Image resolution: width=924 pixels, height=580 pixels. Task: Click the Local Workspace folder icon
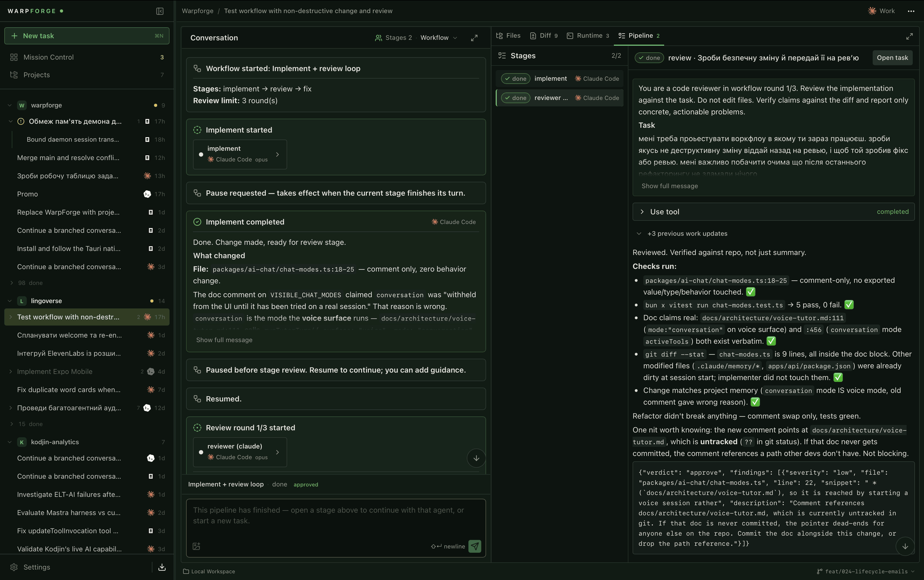tap(186, 572)
